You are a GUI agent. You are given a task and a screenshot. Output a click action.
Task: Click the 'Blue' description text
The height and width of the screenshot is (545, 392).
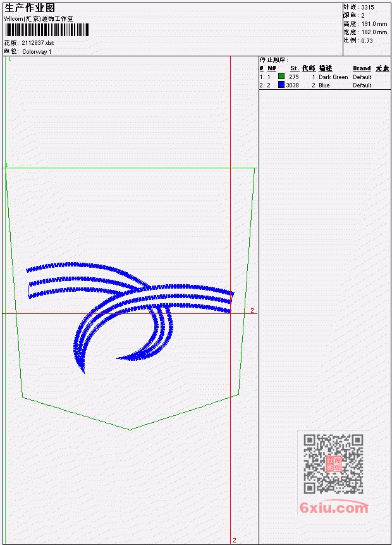tap(324, 85)
